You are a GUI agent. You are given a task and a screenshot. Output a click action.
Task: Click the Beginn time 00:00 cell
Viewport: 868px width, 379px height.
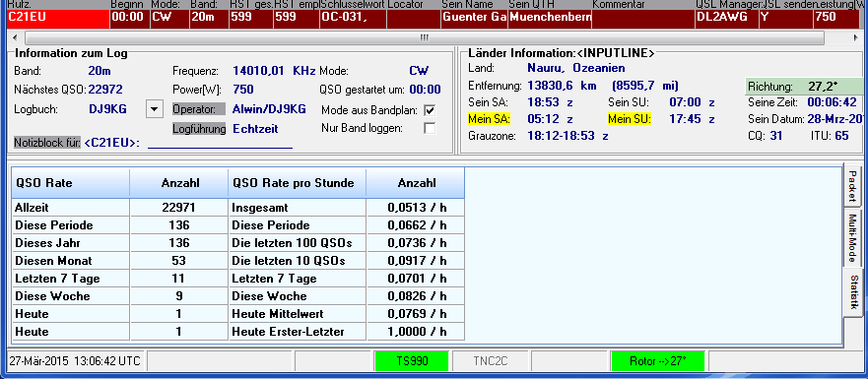click(x=129, y=19)
